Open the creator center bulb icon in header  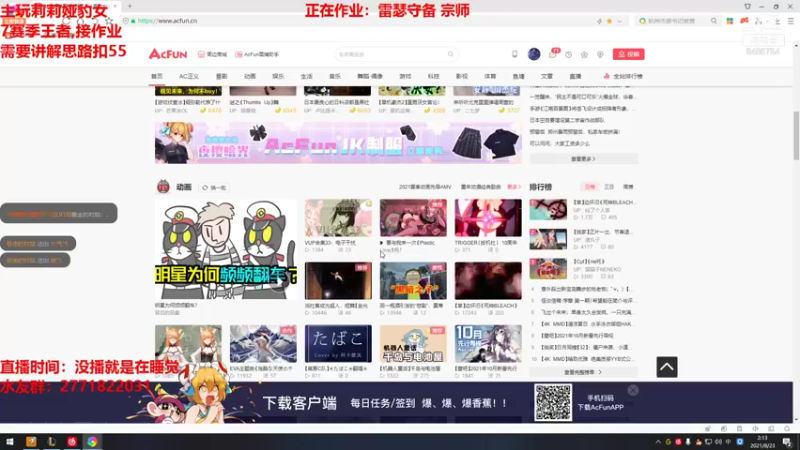(x=600, y=55)
